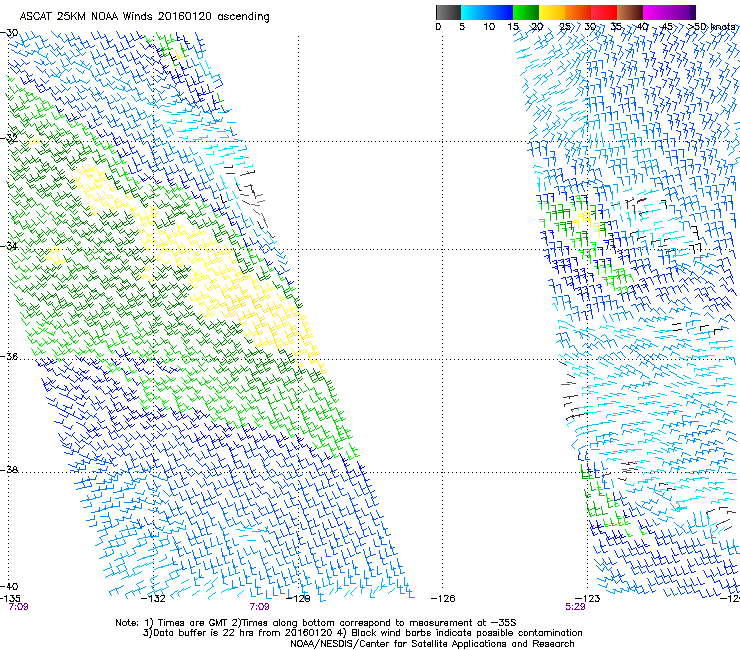Click the green 15–20 knots legend segment

(x=526, y=12)
